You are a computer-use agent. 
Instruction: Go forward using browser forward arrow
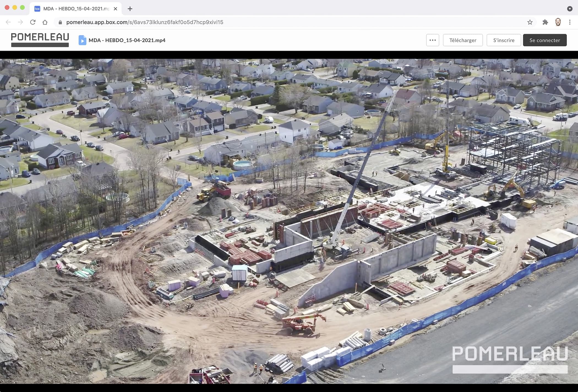click(x=20, y=22)
